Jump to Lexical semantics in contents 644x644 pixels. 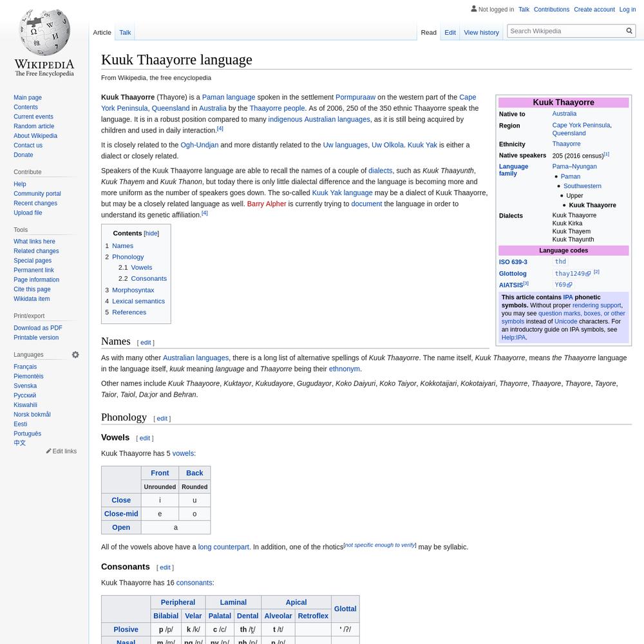tap(138, 301)
